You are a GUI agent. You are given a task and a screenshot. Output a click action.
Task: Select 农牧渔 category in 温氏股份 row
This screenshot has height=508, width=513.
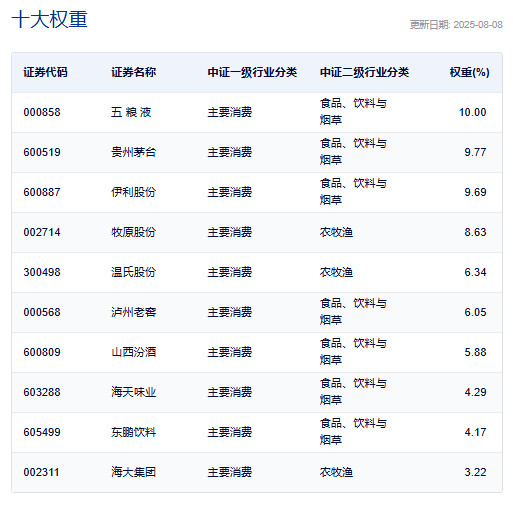click(336, 272)
